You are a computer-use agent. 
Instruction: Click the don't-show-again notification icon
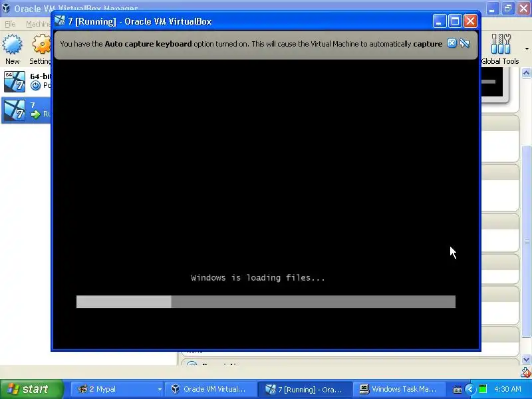(x=464, y=43)
